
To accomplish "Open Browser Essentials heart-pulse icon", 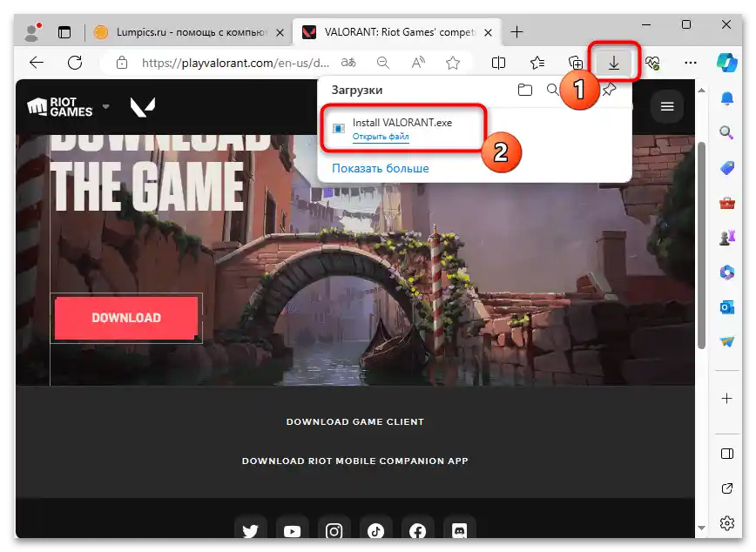I will coord(652,63).
